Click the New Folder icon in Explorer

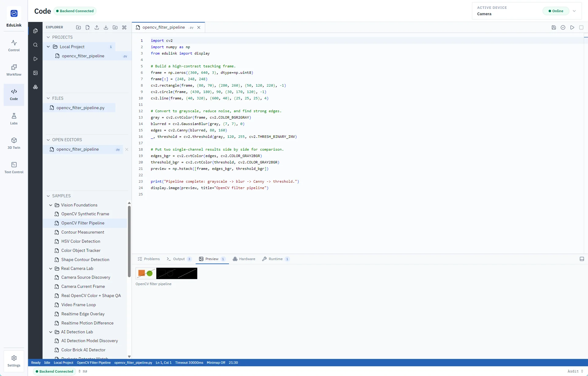pyautogui.click(x=78, y=27)
